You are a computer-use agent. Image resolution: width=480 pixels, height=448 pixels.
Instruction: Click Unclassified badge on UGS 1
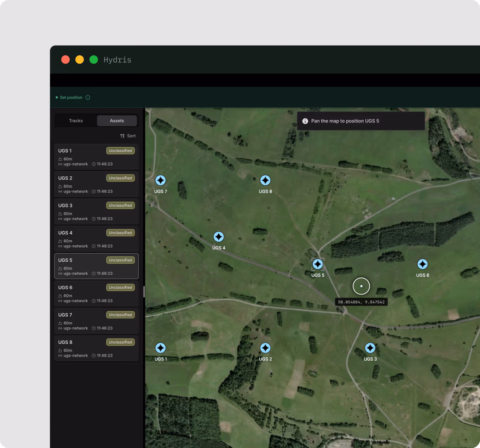[120, 151]
